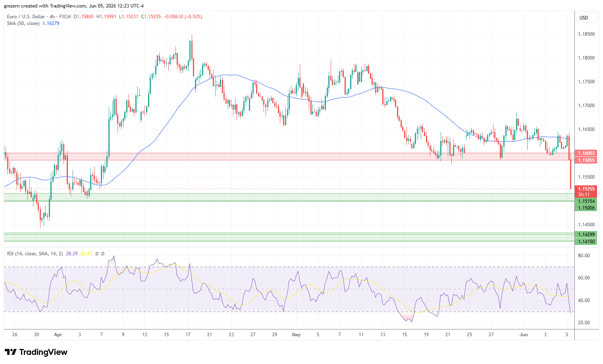Click the 40.00 RSI axis label
Viewport: 603px width, 364px height.
[x=584, y=300]
